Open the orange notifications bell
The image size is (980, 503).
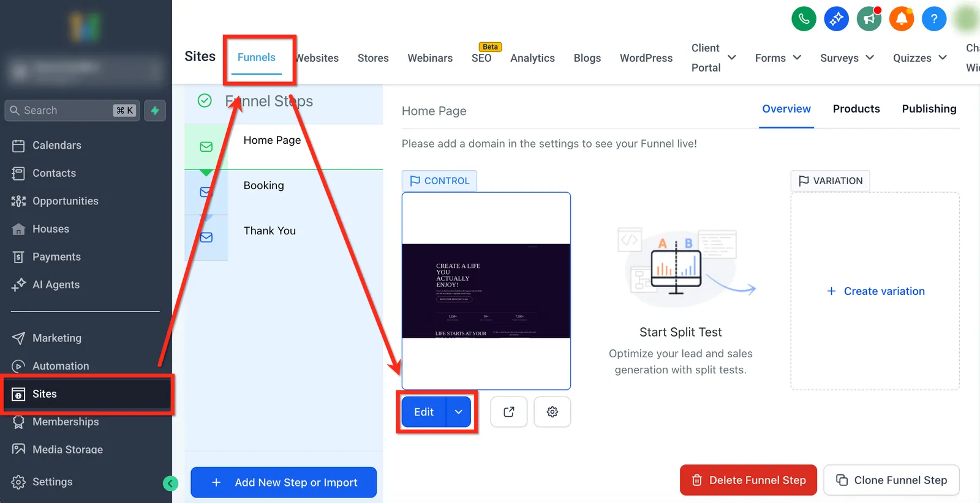tap(901, 19)
